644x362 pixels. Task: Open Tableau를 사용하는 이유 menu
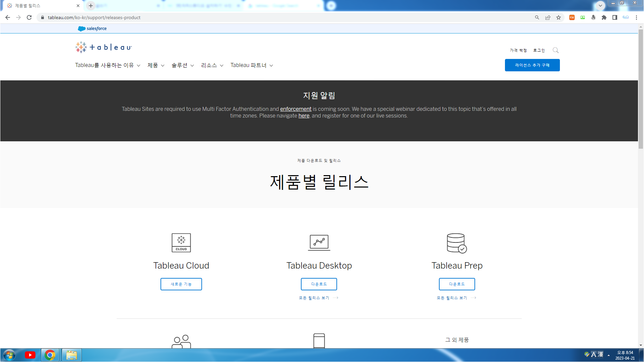tap(108, 65)
